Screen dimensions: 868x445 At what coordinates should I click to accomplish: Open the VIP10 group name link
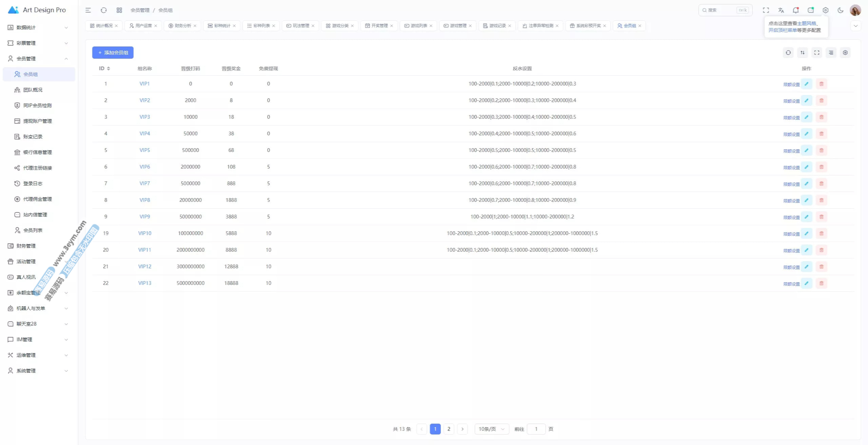click(x=144, y=233)
